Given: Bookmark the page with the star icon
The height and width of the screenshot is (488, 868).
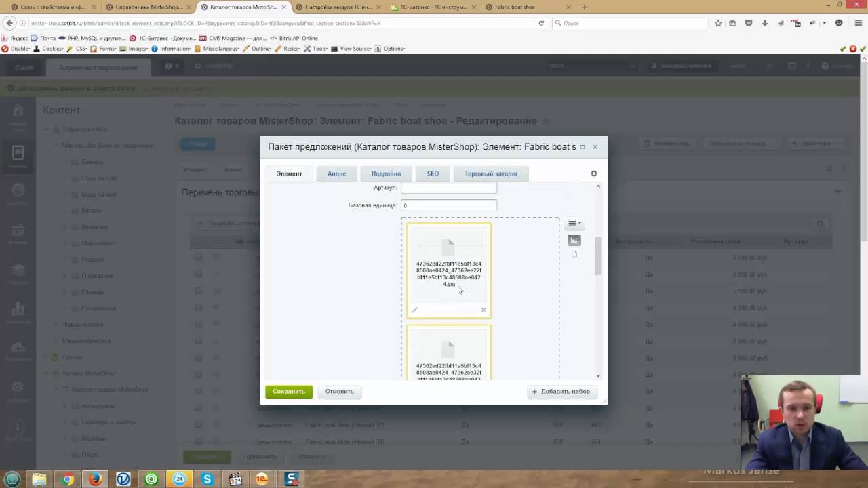Looking at the screenshot, I should [x=718, y=23].
